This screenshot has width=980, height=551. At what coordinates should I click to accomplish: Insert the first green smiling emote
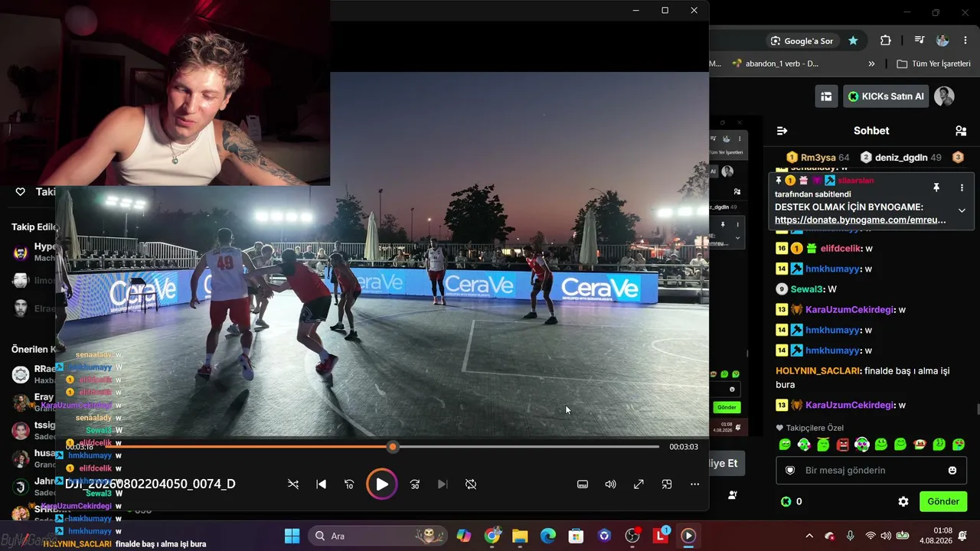click(x=785, y=445)
